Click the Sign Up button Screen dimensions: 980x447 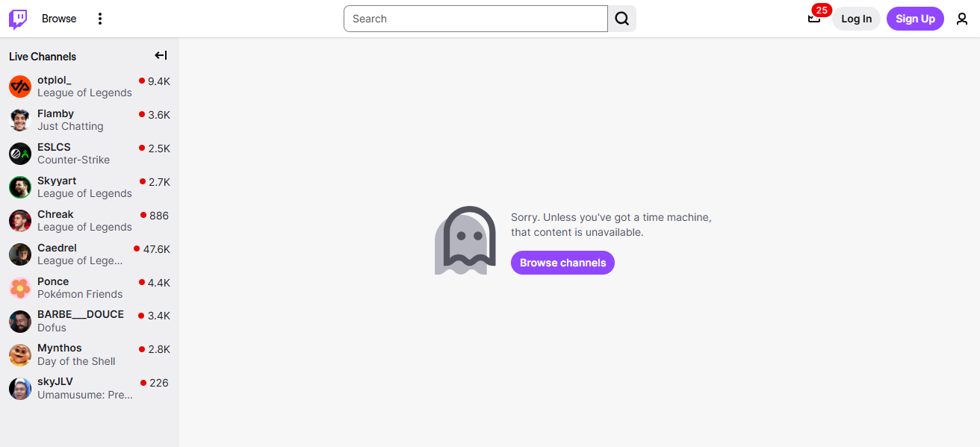pyautogui.click(x=915, y=19)
